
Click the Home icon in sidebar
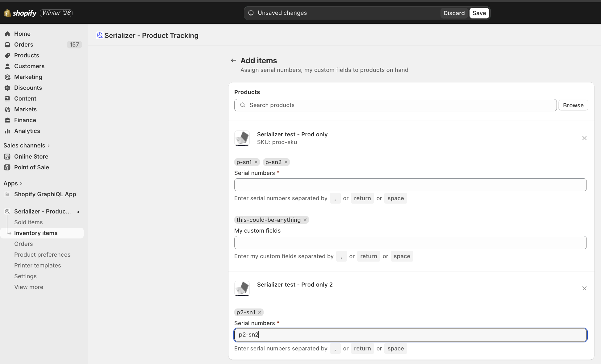(7, 34)
